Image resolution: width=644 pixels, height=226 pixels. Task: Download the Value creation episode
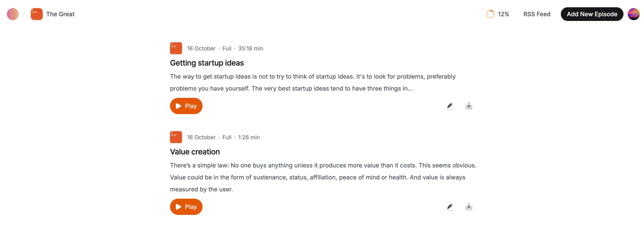(x=469, y=207)
